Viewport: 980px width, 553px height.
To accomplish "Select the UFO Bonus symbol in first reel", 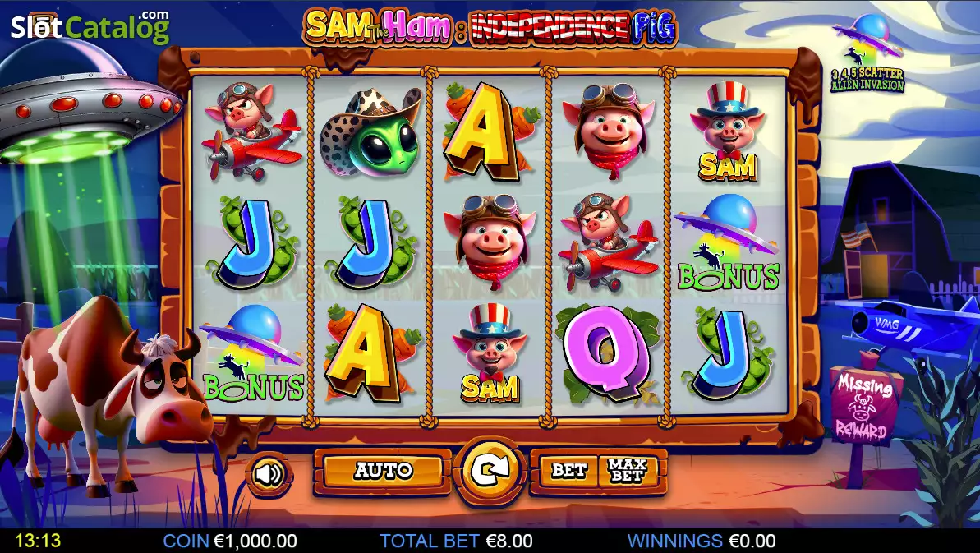I will 252,353.
